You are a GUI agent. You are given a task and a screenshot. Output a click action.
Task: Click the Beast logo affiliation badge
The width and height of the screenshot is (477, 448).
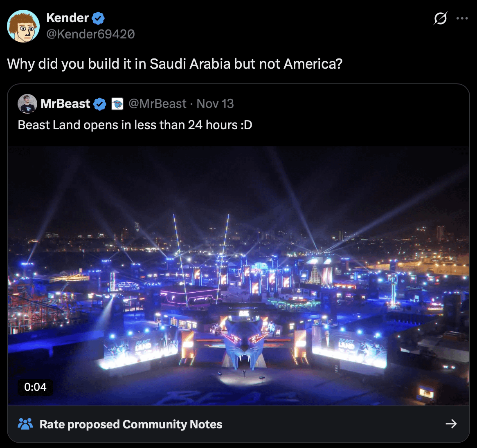point(117,104)
